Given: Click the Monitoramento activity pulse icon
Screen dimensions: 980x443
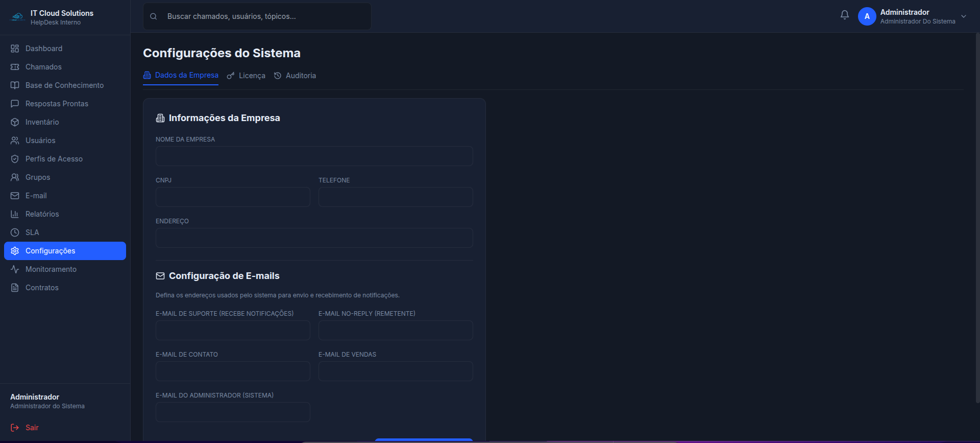Looking at the screenshot, I should pos(15,269).
